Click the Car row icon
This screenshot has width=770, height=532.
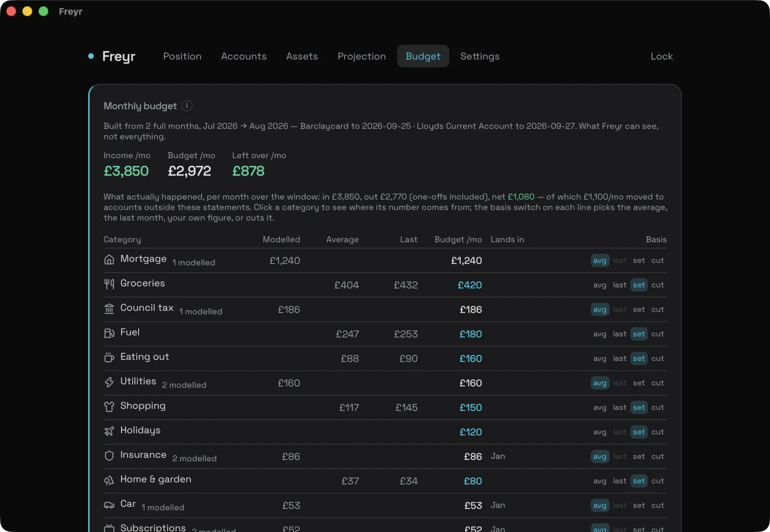pos(109,505)
